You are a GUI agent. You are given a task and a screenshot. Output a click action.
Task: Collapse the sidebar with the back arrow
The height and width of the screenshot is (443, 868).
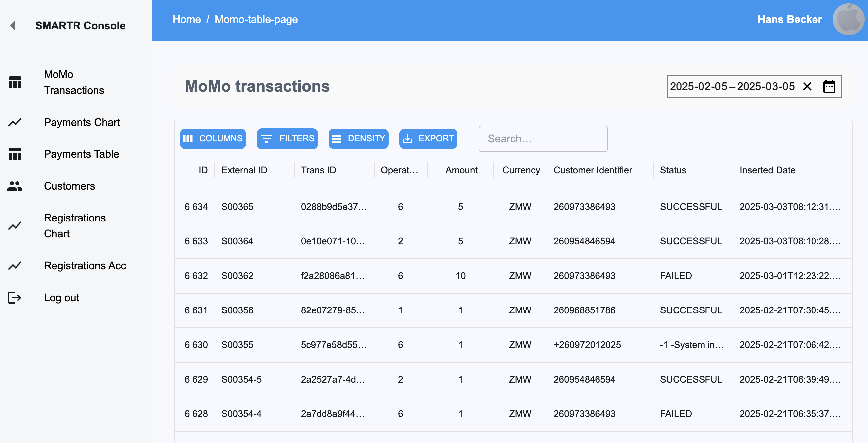coord(13,26)
